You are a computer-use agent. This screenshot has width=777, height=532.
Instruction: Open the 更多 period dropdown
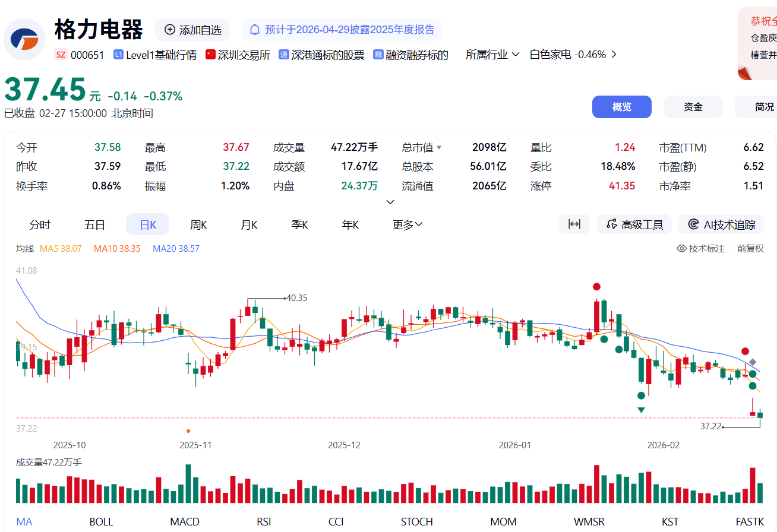pos(408,224)
